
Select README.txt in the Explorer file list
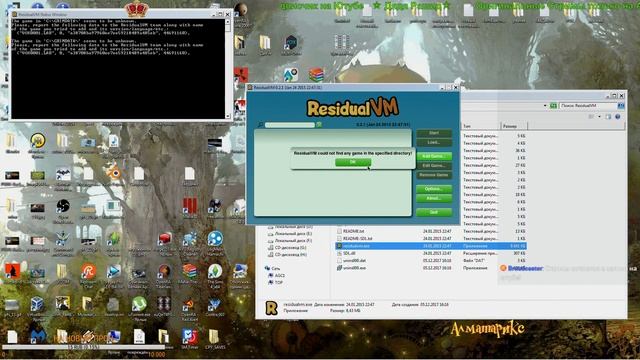[353, 231]
